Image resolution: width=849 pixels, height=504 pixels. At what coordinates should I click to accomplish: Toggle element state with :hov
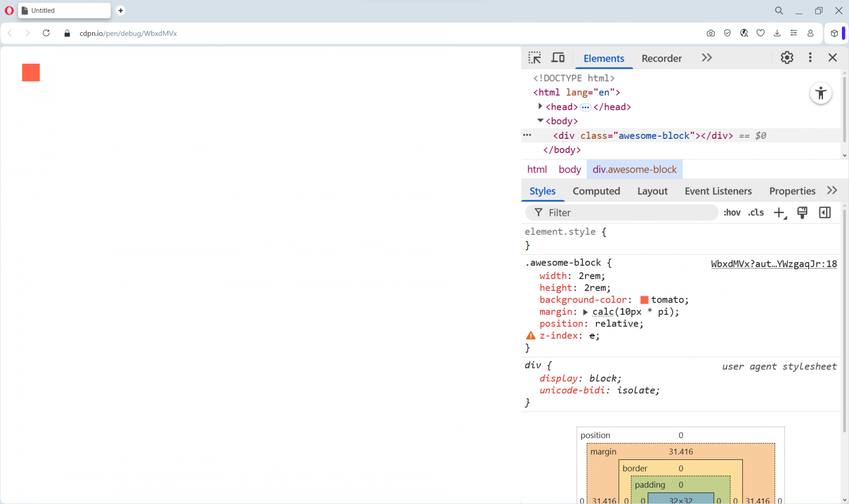(732, 213)
